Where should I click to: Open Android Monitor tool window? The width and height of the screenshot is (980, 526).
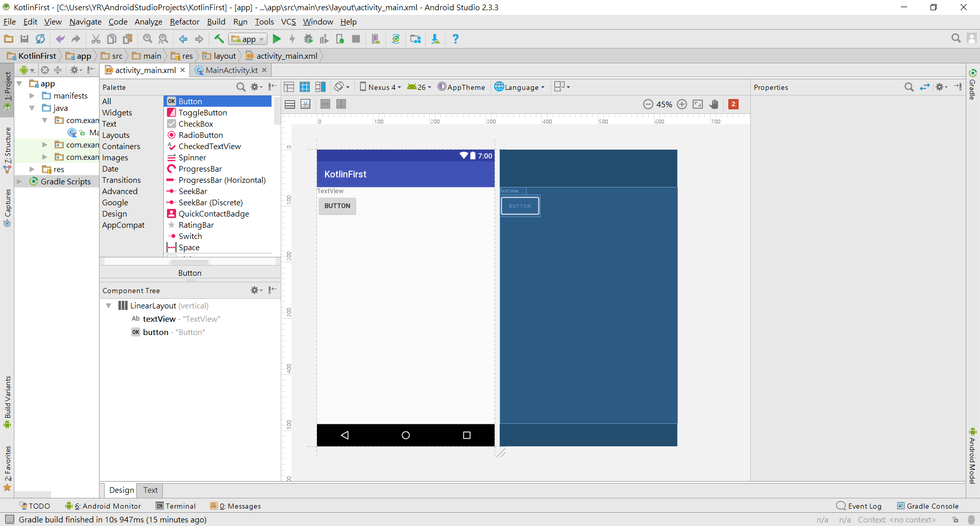[x=103, y=506]
